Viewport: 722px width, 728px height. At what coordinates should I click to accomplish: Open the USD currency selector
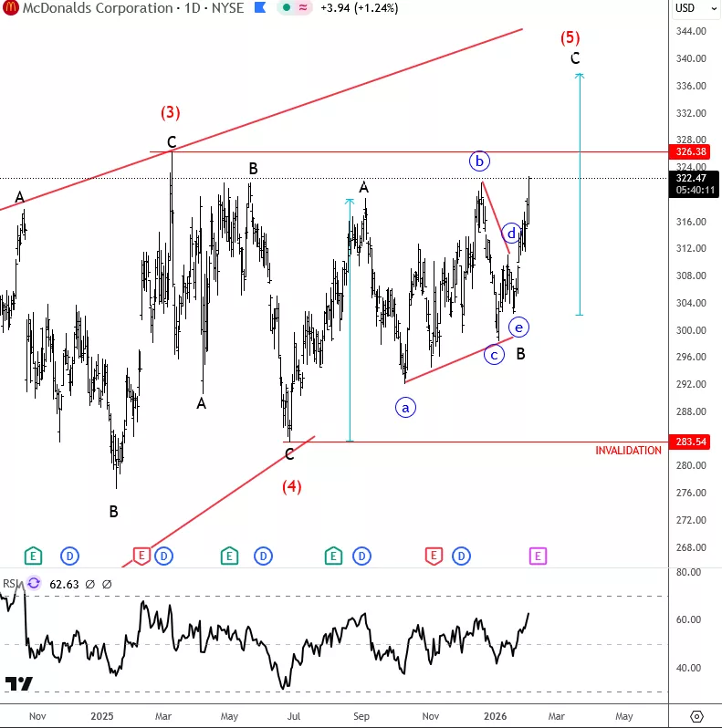[x=685, y=8]
